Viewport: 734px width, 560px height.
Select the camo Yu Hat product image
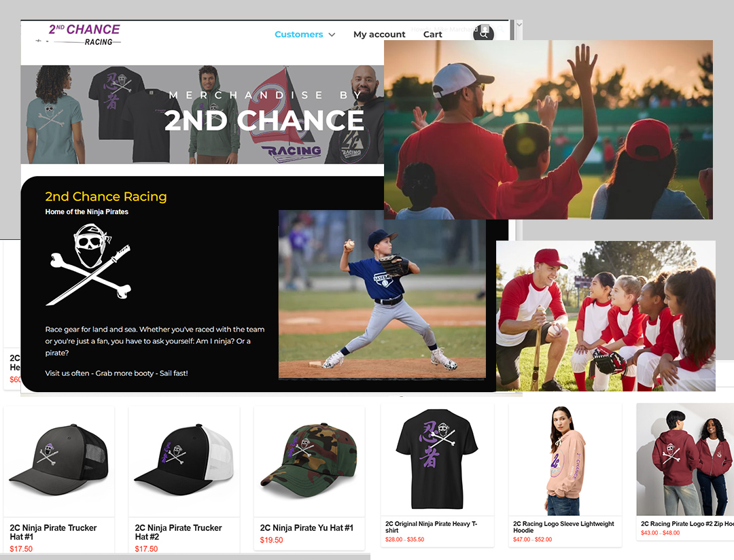(309, 461)
